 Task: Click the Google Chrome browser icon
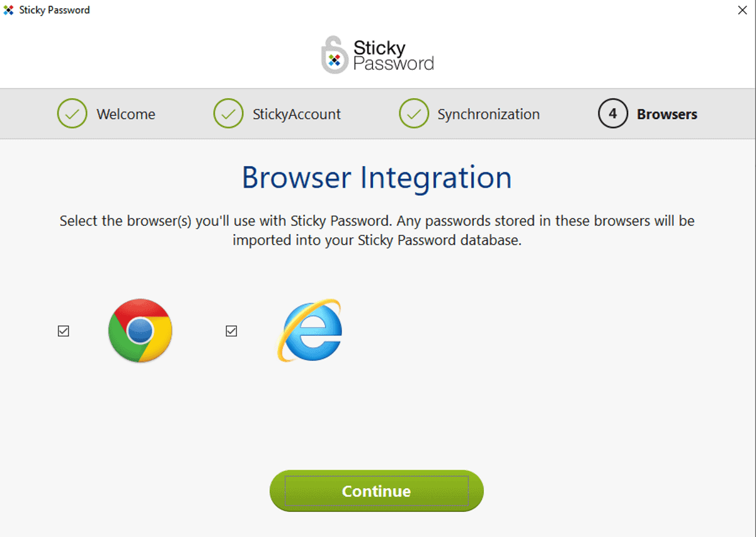(x=140, y=331)
